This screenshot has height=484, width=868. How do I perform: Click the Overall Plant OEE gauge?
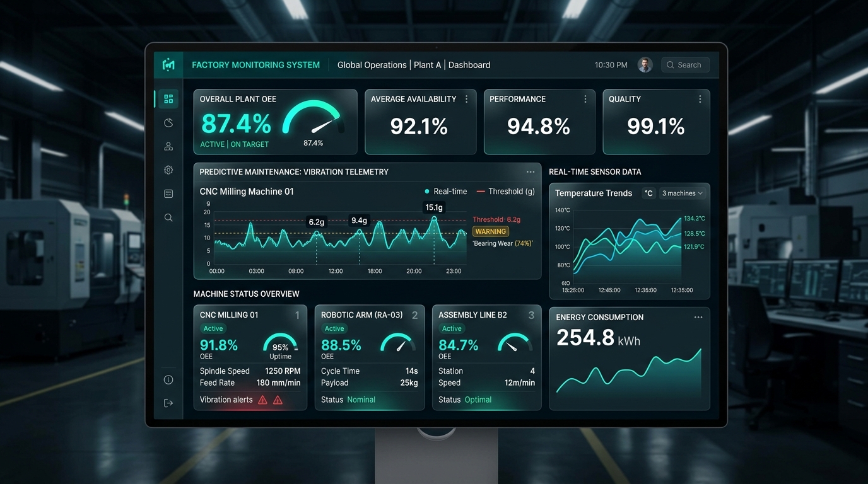pos(314,118)
